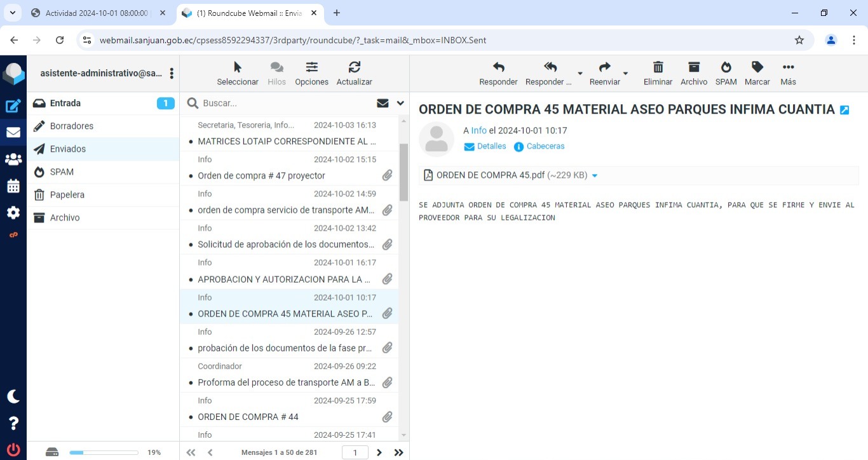This screenshot has width=868, height=460.
Task: Switch to the Actividad browser tab
Action: [97, 13]
